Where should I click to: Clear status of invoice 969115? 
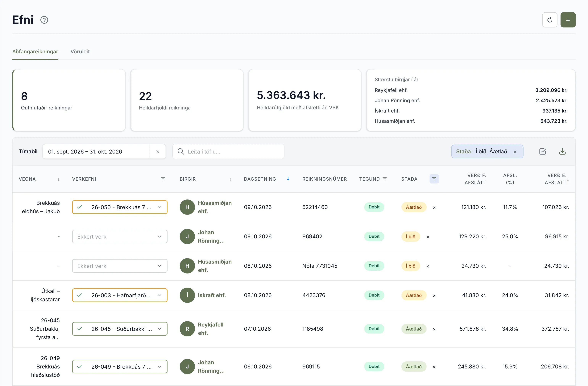click(x=434, y=367)
